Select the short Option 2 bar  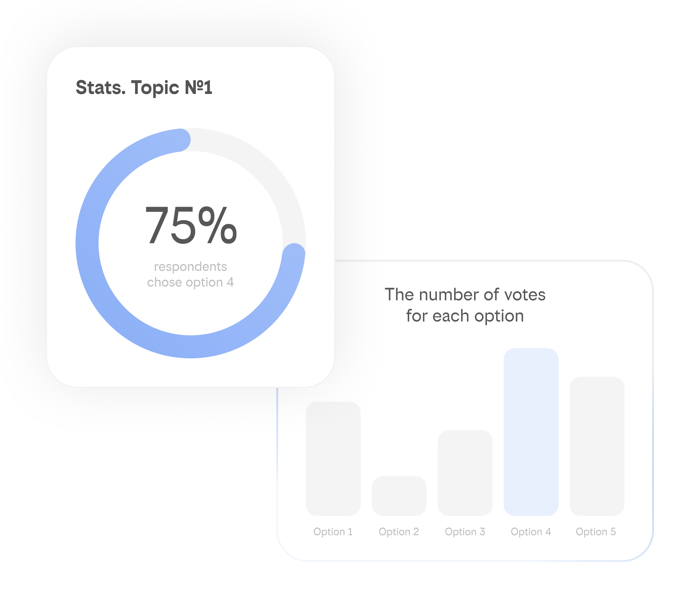click(399, 496)
